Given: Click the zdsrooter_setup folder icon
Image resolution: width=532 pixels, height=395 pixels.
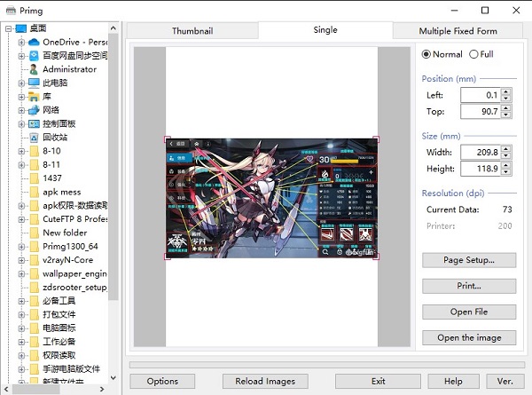Looking at the screenshot, I should tap(35, 288).
